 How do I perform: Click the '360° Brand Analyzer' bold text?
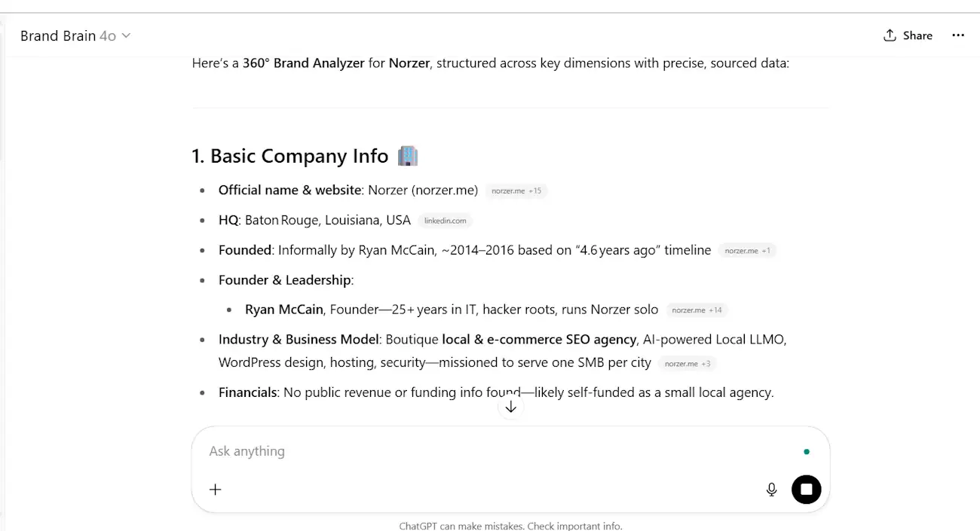tap(304, 63)
